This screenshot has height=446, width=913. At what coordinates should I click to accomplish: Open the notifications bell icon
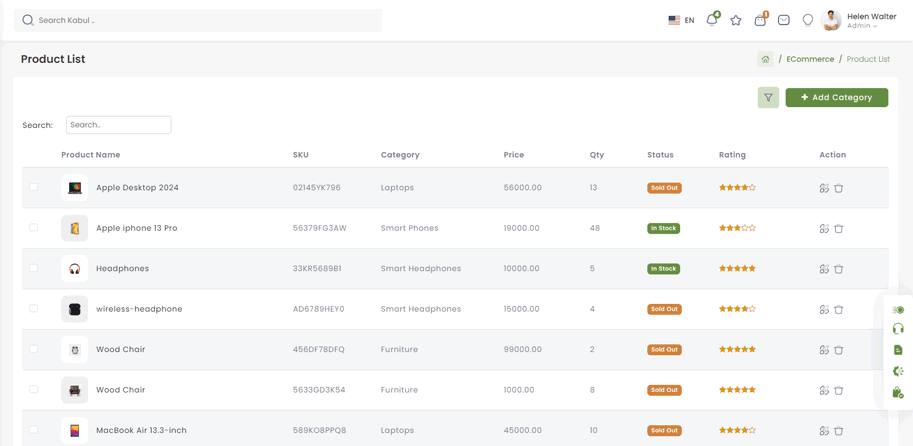tap(711, 20)
